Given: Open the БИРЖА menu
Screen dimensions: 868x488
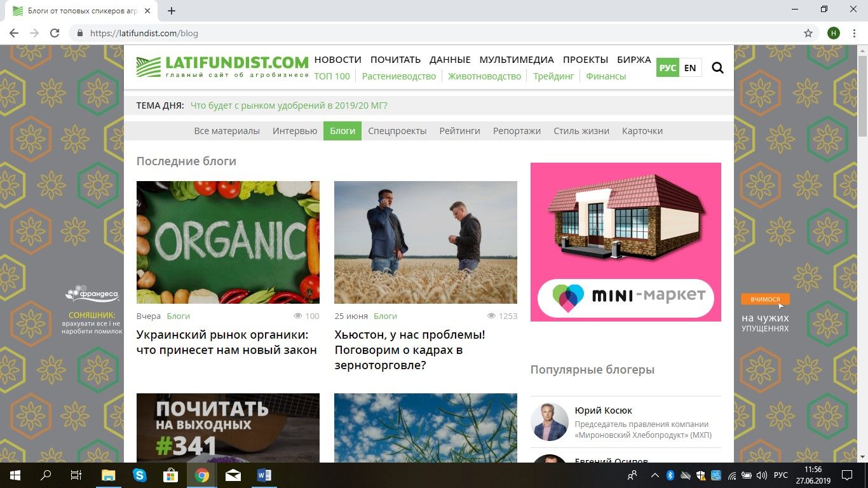Looking at the screenshot, I should pyautogui.click(x=634, y=60).
